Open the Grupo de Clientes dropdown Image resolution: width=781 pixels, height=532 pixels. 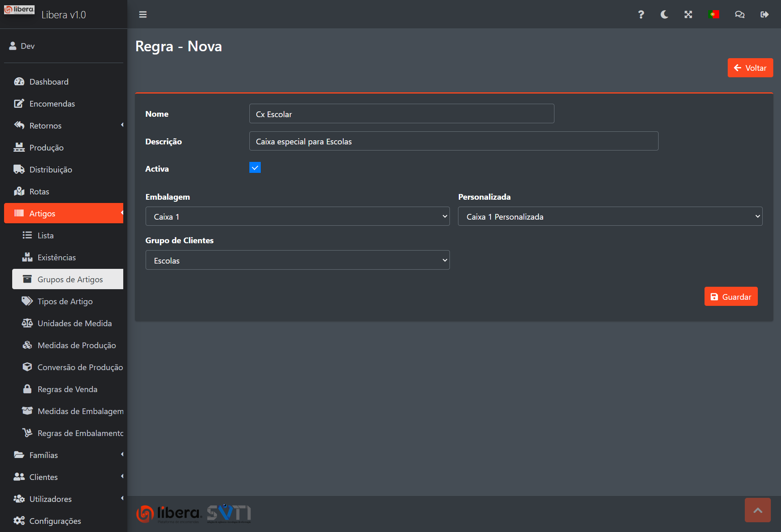pos(297,260)
